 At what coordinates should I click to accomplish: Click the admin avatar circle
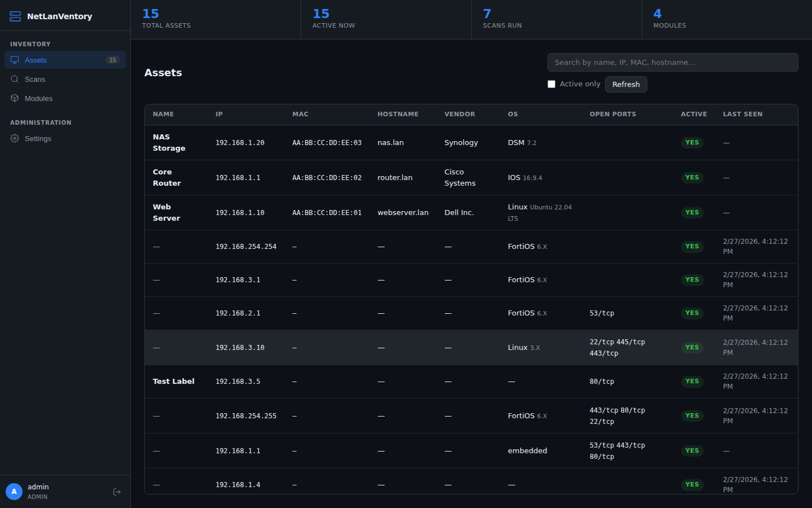[x=14, y=492]
